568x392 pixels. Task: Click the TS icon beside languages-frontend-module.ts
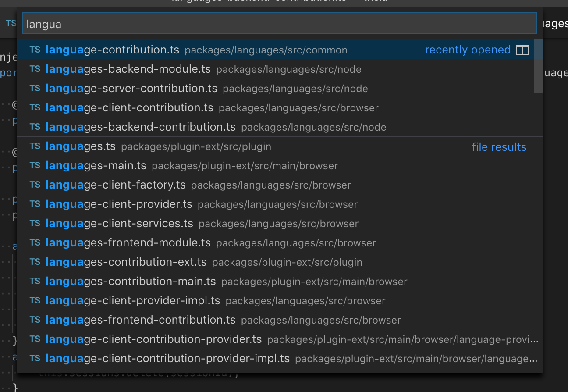click(x=35, y=242)
